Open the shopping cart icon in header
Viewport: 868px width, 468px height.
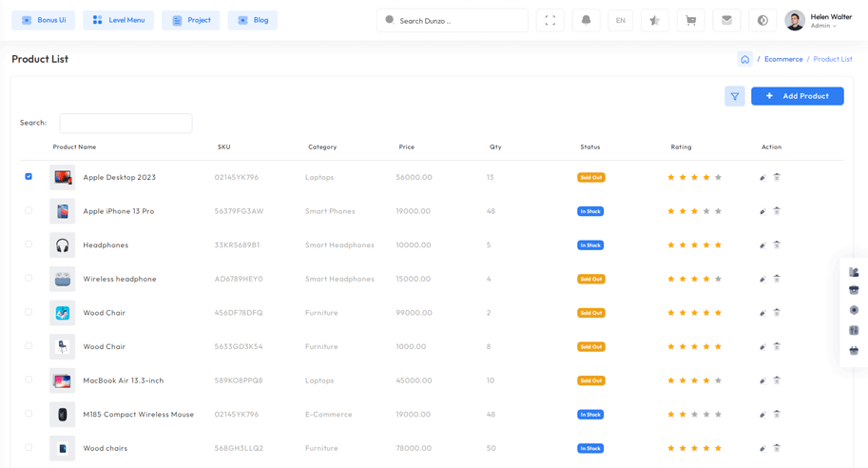[x=690, y=20]
